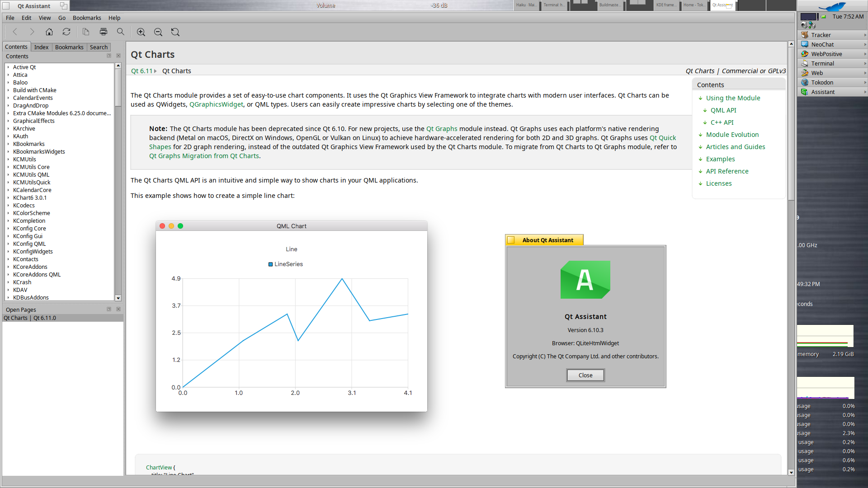868x488 pixels.
Task: Open the Web entry in the Deskbar
Action: [x=833, y=73]
